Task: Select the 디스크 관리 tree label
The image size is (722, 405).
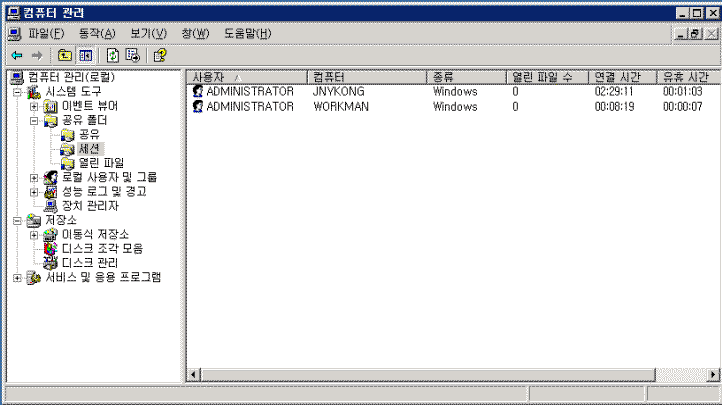Action: [90, 263]
